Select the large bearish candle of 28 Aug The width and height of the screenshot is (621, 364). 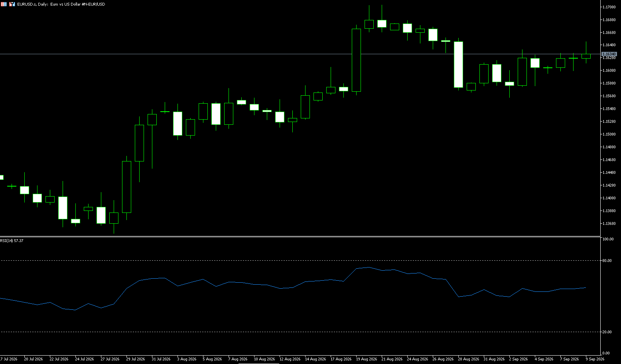[x=459, y=64]
